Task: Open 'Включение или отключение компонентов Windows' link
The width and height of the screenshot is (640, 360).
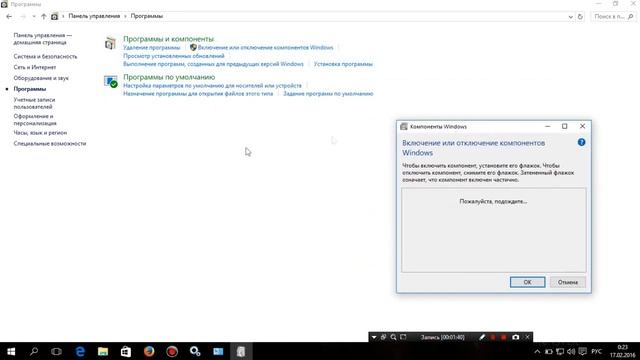Action: click(x=265, y=48)
